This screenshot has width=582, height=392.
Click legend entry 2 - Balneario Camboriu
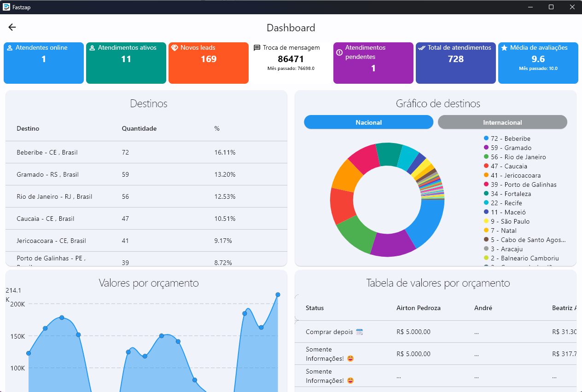pos(521,258)
